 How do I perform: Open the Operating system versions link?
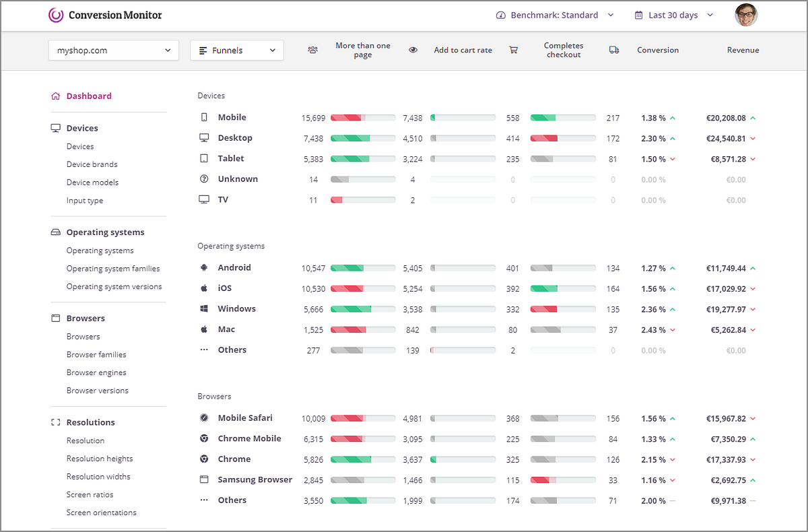click(114, 286)
